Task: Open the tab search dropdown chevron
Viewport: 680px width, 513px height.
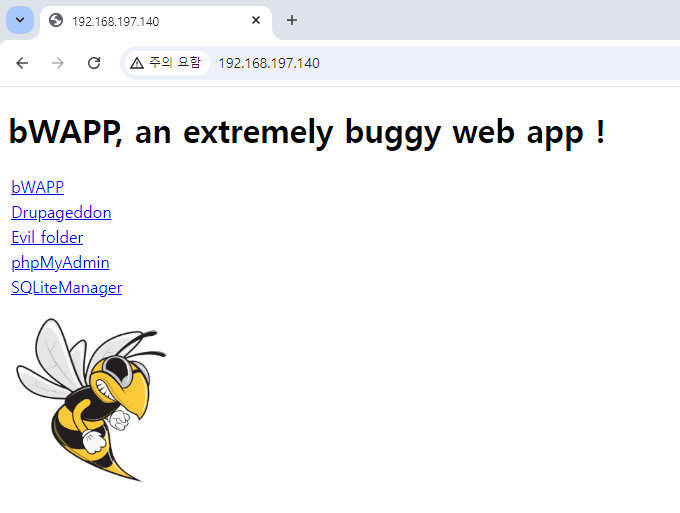Action: point(20,20)
